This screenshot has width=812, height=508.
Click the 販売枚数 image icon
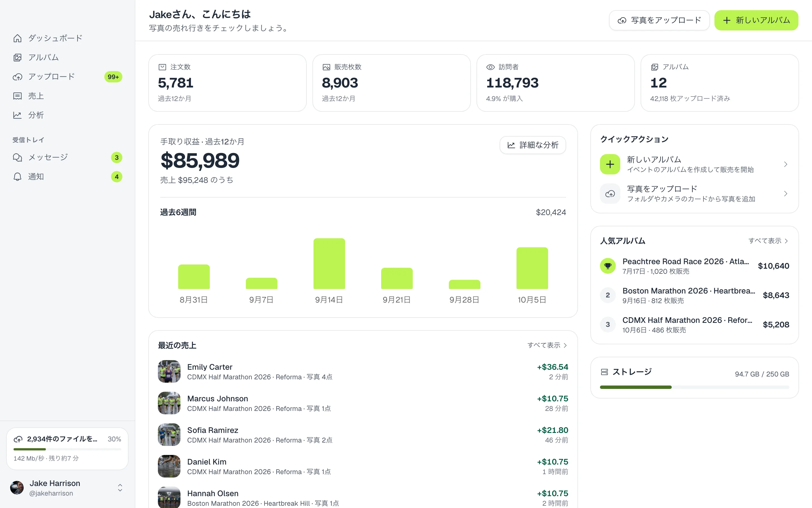[326, 67]
